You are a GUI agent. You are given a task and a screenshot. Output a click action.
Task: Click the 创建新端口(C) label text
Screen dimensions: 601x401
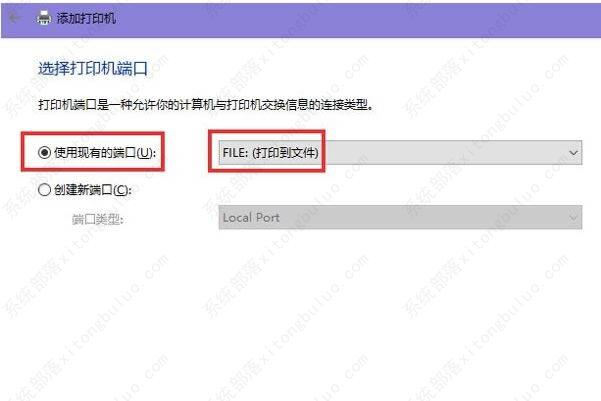tap(93, 189)
